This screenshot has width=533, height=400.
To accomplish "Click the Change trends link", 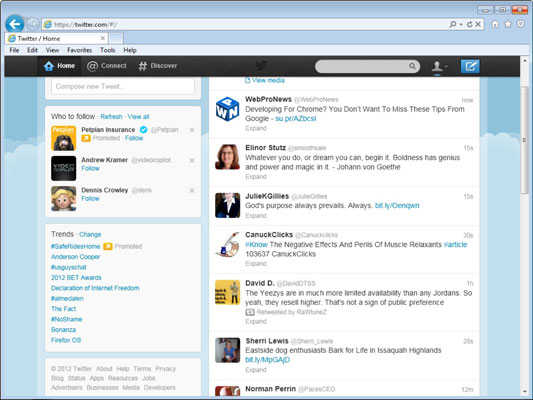I will tap(90, 234).
